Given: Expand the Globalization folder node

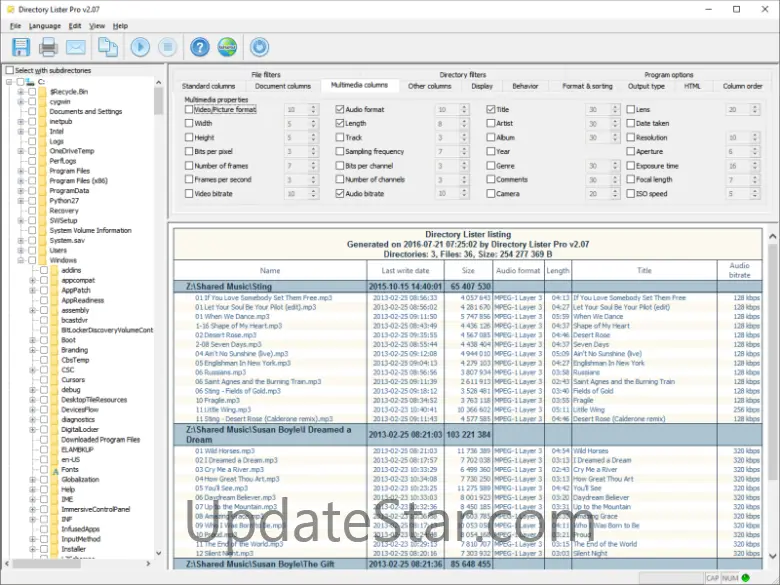Looking at the screenshot, I should (x=33, y=480).
